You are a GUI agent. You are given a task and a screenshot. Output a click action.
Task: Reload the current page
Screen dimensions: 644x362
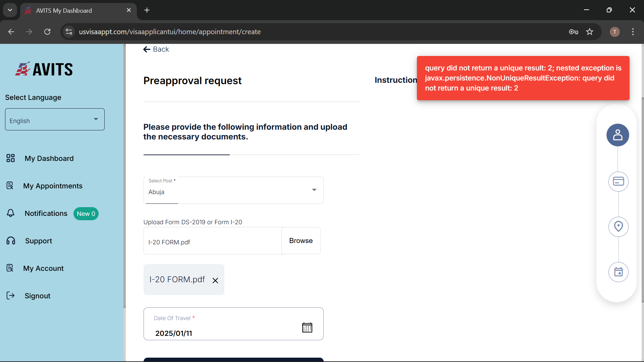(x=47, y=32)
